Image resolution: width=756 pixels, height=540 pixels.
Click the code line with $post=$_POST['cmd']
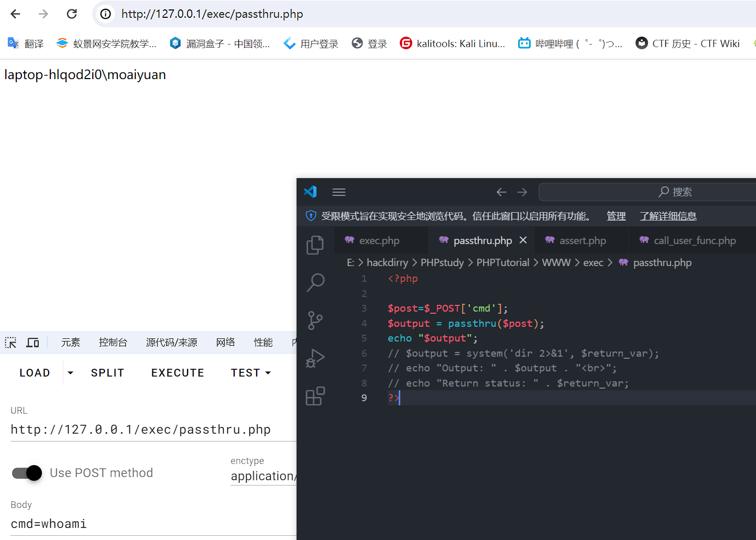pos(448,308)
